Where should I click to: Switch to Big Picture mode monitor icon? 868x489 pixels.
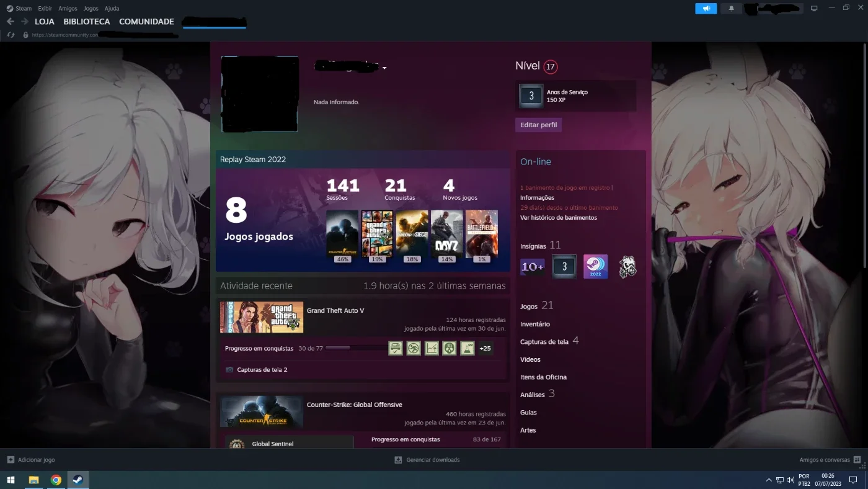[x=814, y=9]
